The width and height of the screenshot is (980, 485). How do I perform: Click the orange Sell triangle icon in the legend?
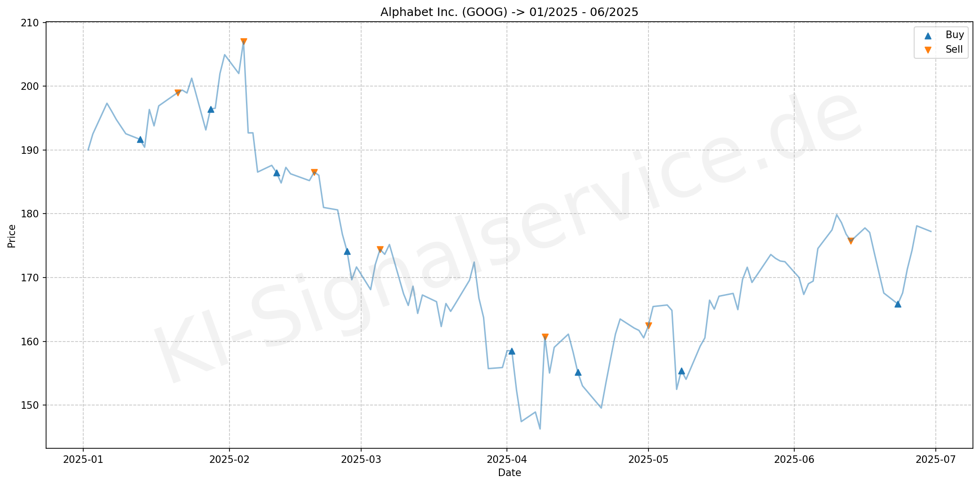click(927, 50)
